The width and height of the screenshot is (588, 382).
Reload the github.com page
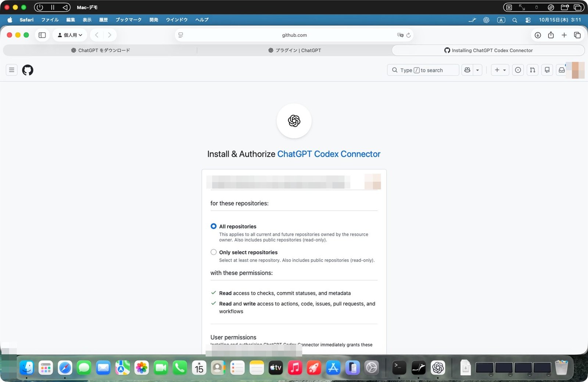pyautogui.click(x=408, y=35)
